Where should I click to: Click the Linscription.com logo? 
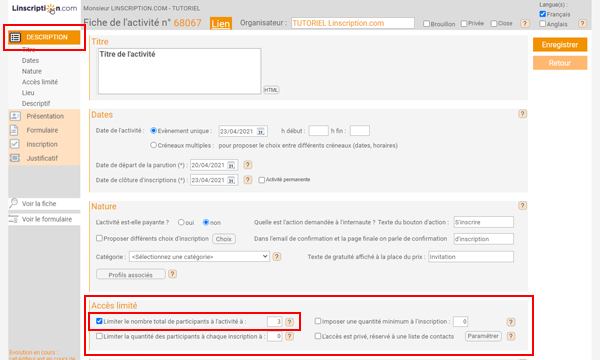tap(44, 8)
